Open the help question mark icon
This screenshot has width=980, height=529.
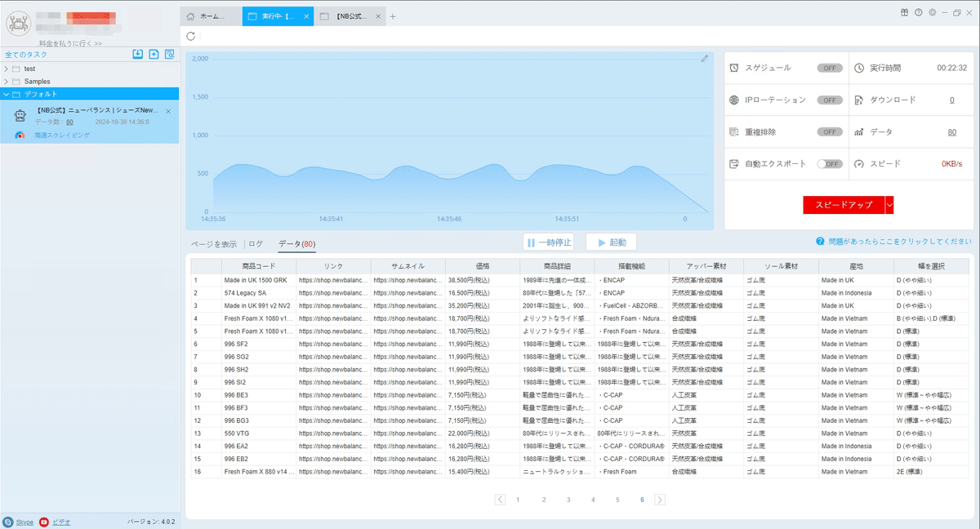pyautogui.click(x=919, y=12)
